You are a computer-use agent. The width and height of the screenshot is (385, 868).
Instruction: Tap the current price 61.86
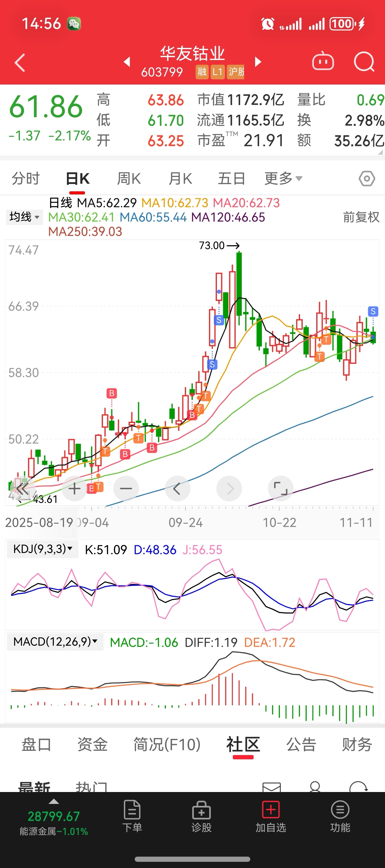46,107
